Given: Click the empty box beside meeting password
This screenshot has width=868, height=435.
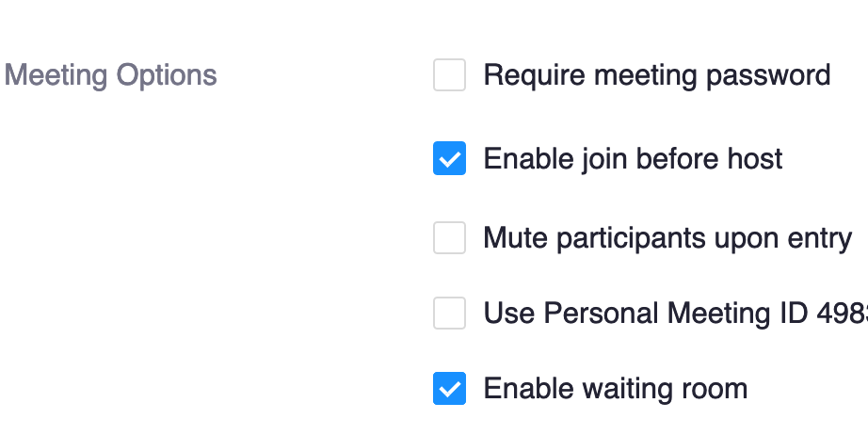Looking at the screenshot, I should [x=449, y=75].
